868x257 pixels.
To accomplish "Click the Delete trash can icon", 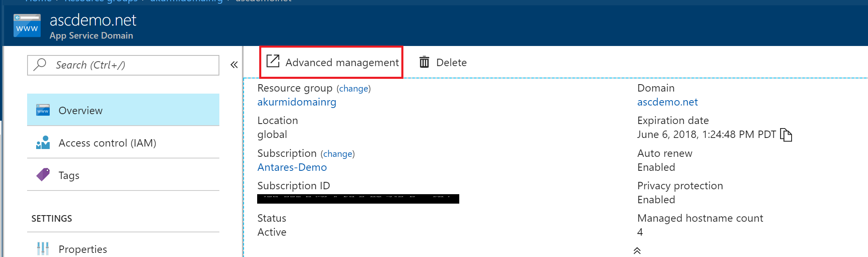I will (424, 62).
